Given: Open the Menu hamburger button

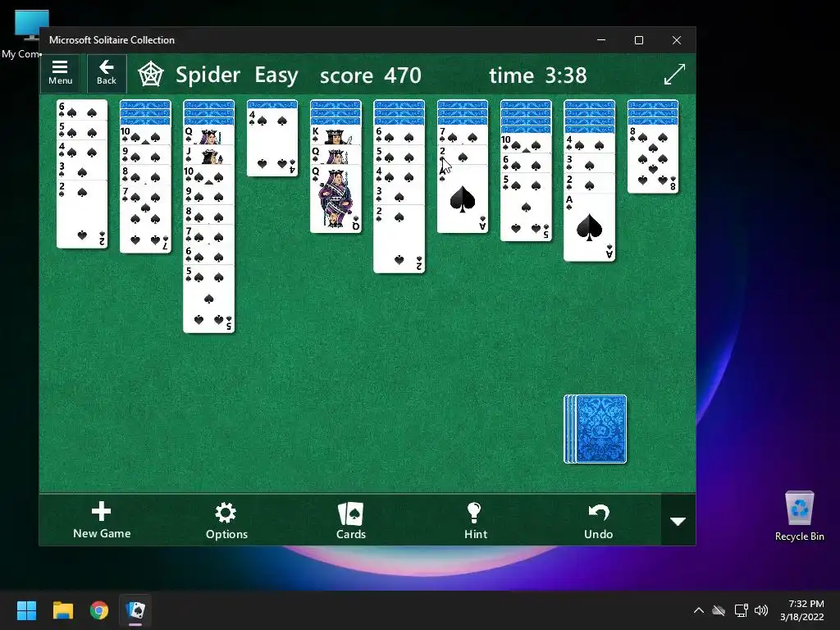Looking at the screenshot, I should [x=60, y=73].
